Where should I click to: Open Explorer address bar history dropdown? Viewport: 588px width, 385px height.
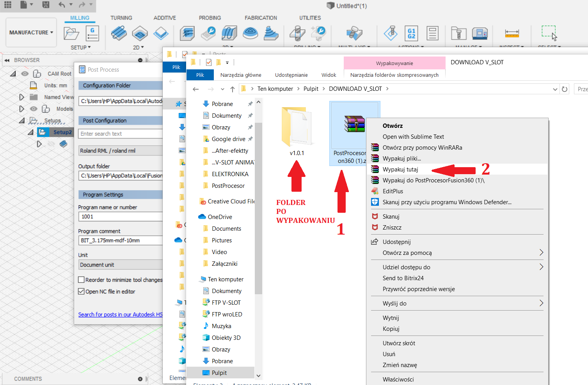(555, 89)
